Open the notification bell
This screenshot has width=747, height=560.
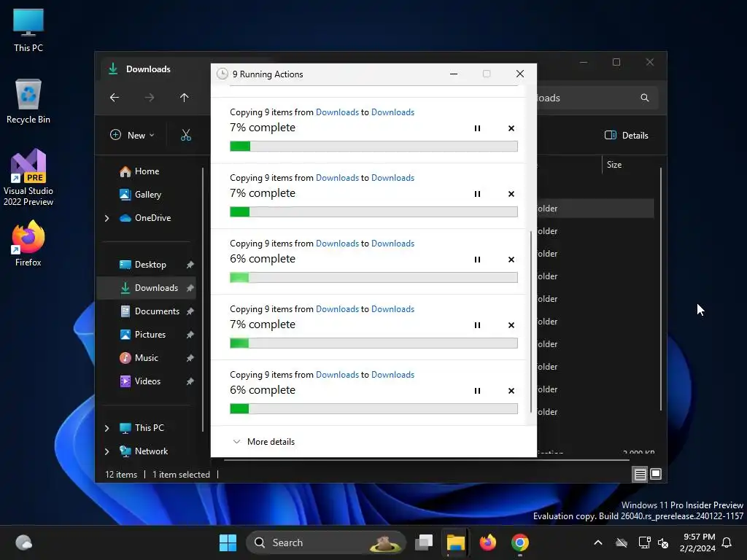tap(727, 542)
